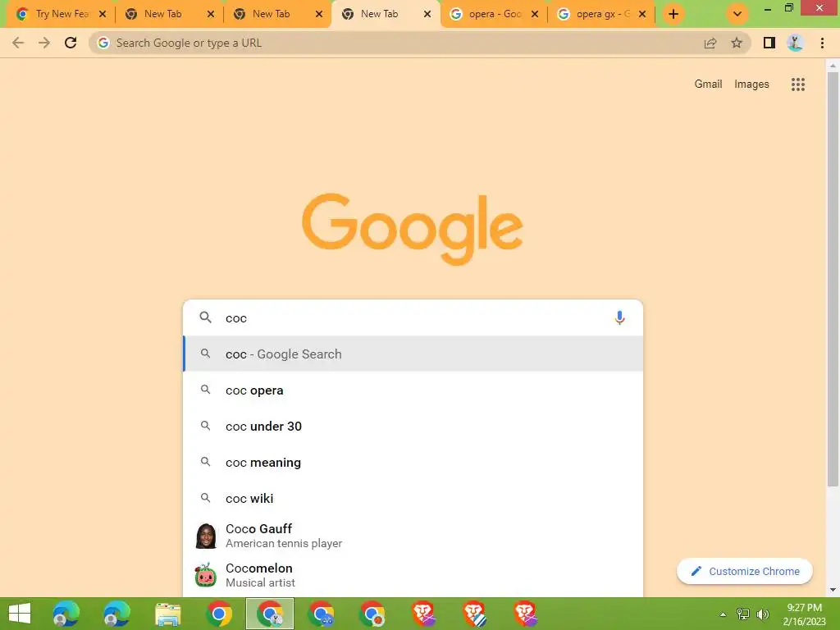Expand the tab search dropdown chevron

(737, 14)
